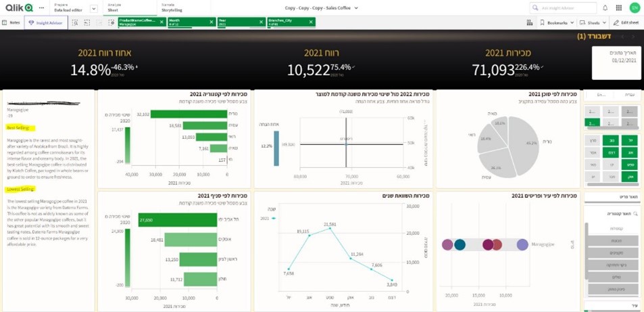Screen dimensions: 644x312
Task: Open notifications bell
Action: tap(605, 8)
